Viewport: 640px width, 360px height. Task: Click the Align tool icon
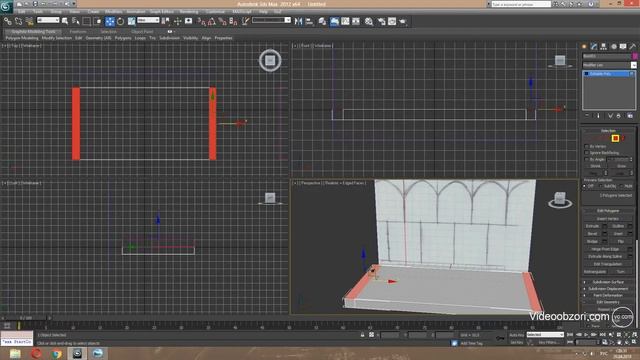[x=309, y=21]
